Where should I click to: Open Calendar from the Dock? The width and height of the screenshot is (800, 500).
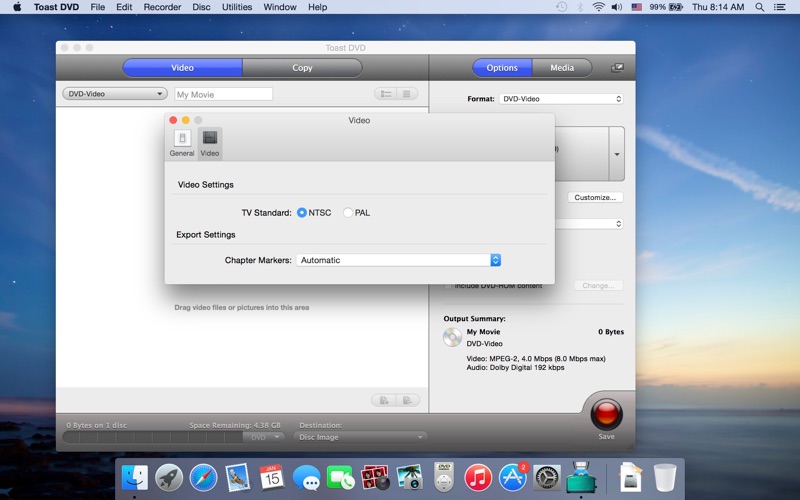pyautogui.click(x=272, y=478)
